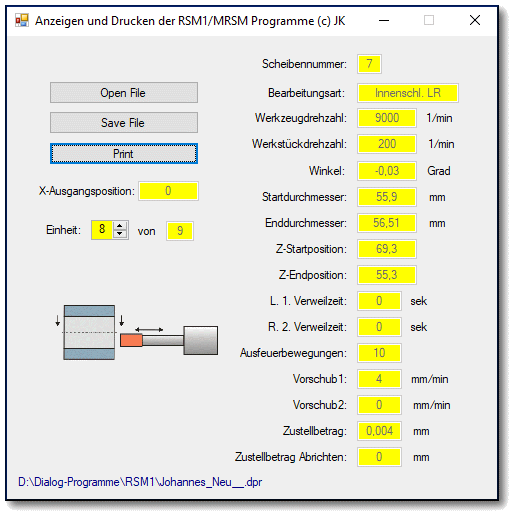Select the Ausfeuerbewegungen field

point(379,353)
